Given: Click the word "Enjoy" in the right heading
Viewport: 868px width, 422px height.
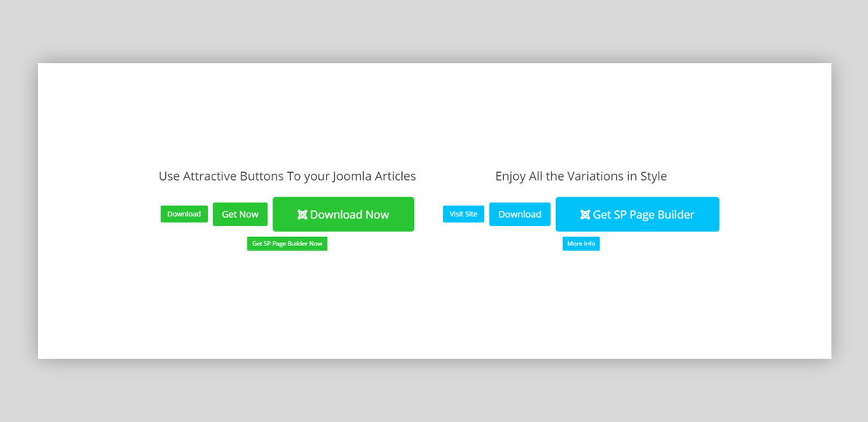Looking at the screenshot, I should click(x=510, y=177).
